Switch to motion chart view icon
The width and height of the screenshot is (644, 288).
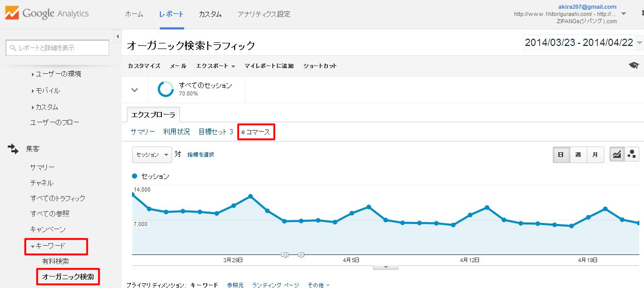pyautogui.click(x=631, y=154)
